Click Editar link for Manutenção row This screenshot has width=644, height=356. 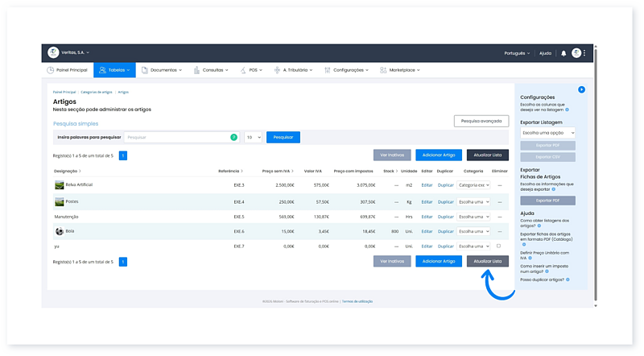coord(427,216)
